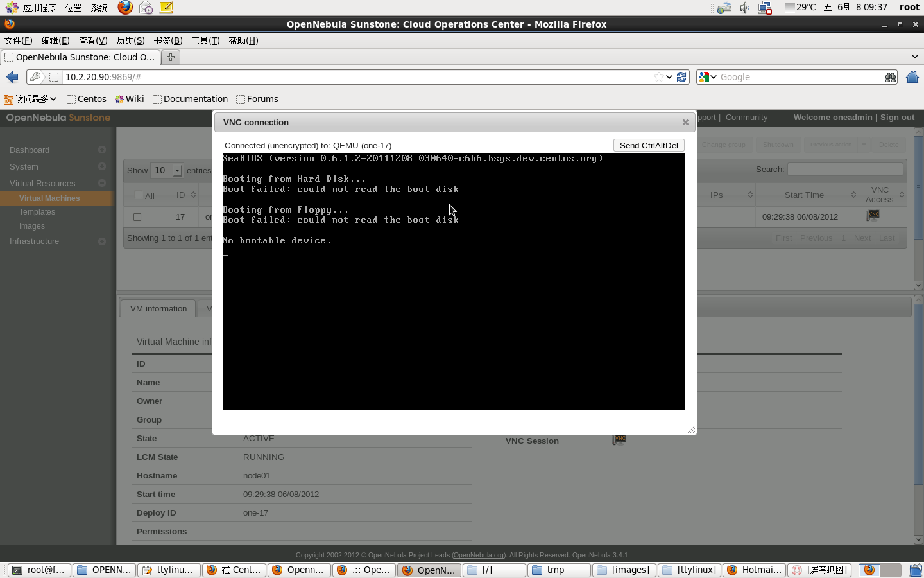Screen dimensions: 924x578
Task: Go to browser home page icon
Action: tap(912, 77)
